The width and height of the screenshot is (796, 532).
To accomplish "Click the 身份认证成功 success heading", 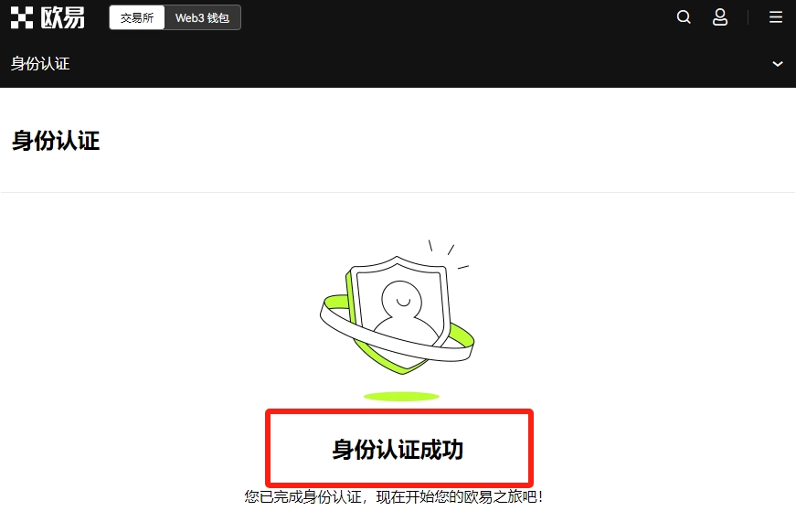I will coord(398,449).
